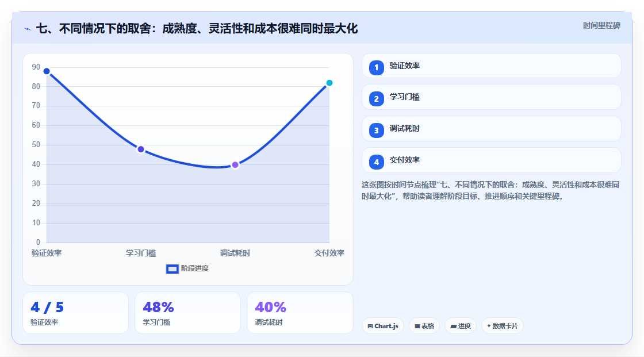Click the number 3 badge for 调试耗时
644x357 pixels.
(x=376, y=130)
